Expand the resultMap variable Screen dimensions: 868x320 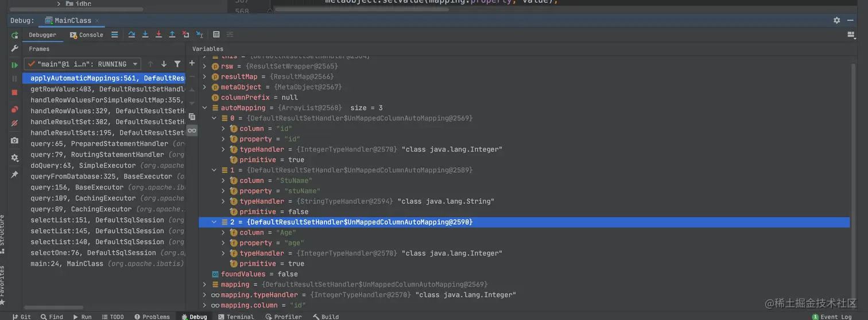(x=205, y=76)
